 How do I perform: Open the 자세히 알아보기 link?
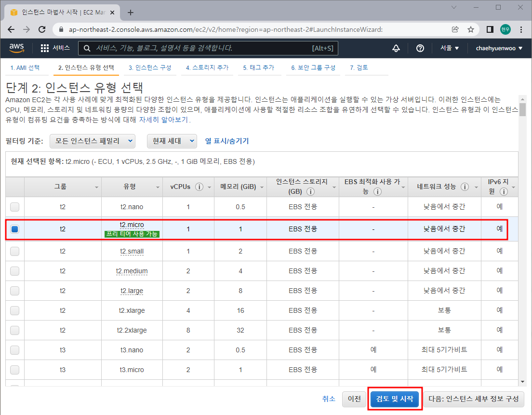(163, 120)
